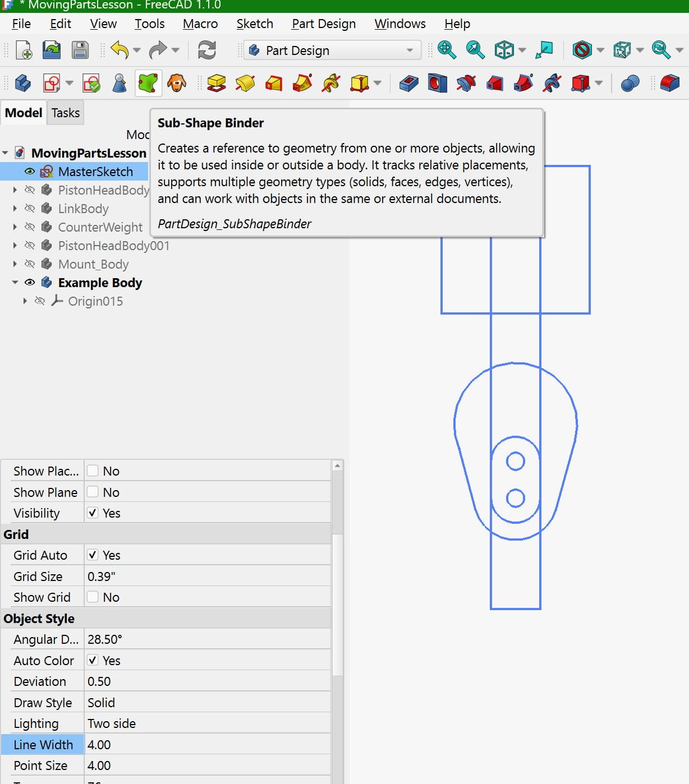Open the Sketch menu

coord(255,24)
